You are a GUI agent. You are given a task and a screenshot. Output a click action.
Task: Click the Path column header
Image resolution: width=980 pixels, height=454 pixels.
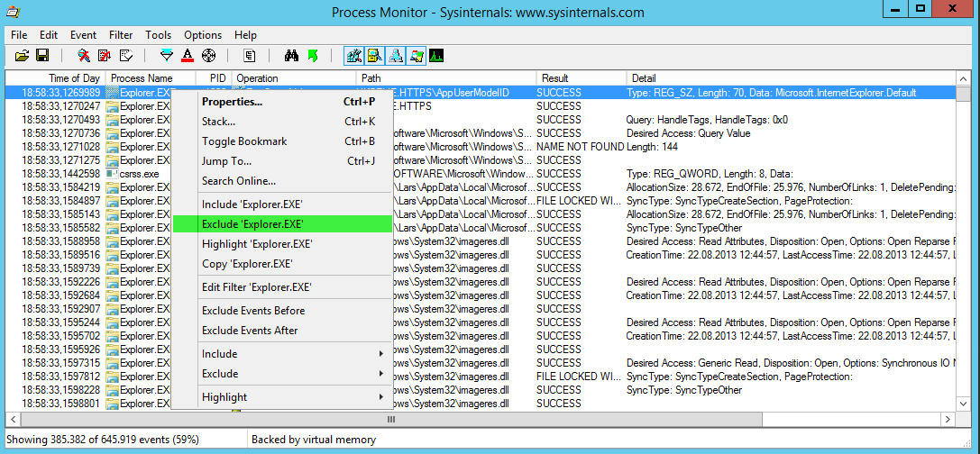coord(446,78)
